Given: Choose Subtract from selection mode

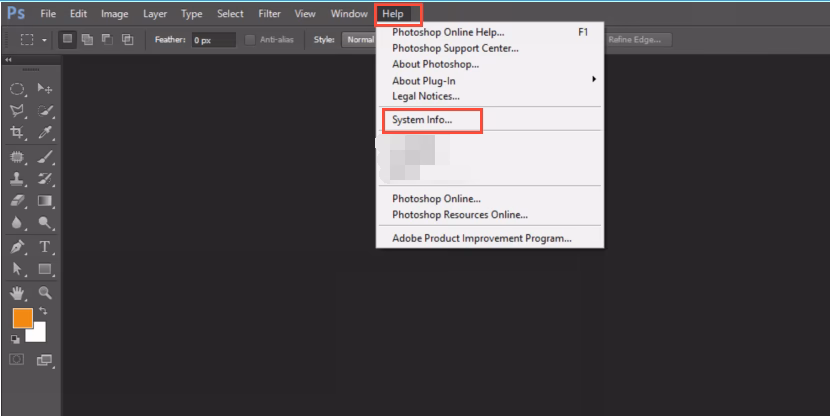Looking at the screenshot, I should tap(107, 39).
